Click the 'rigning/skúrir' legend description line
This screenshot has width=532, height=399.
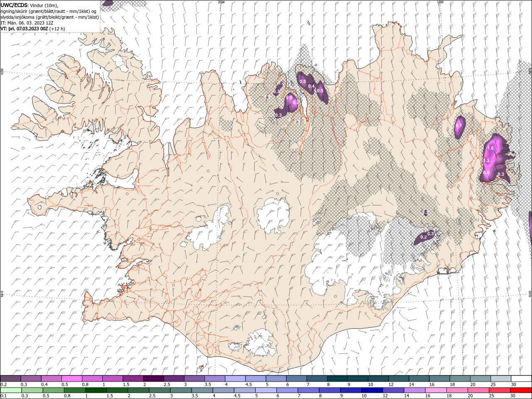(x=49, y=11)
